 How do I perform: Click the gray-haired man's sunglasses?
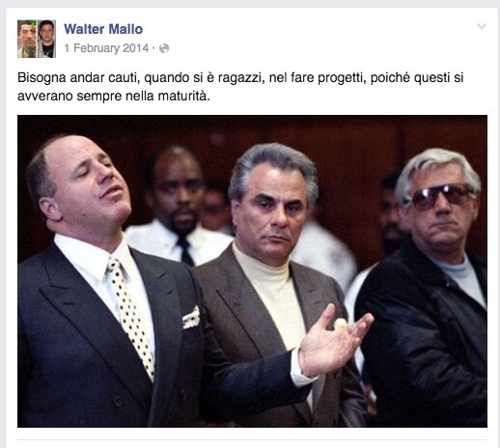pos(441,196)
